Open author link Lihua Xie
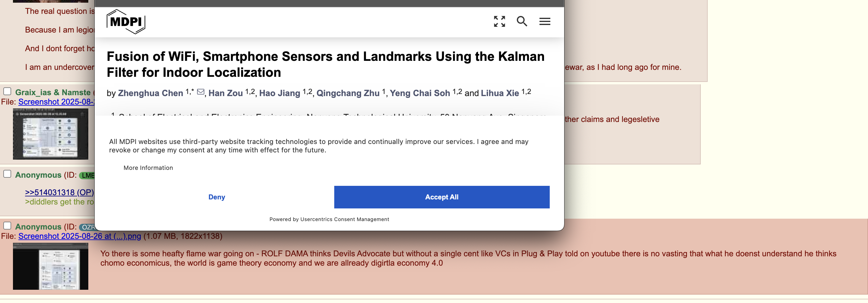Viewport: 868px width, 303px height. (x=500, y=93)
